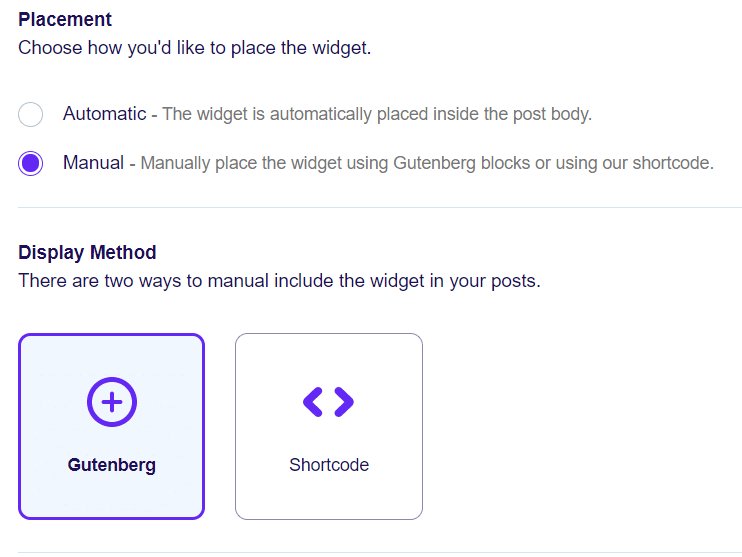This screenshot has width=742, height=557.
Task: Click the Display Method section heading
Action: point(87,253)
